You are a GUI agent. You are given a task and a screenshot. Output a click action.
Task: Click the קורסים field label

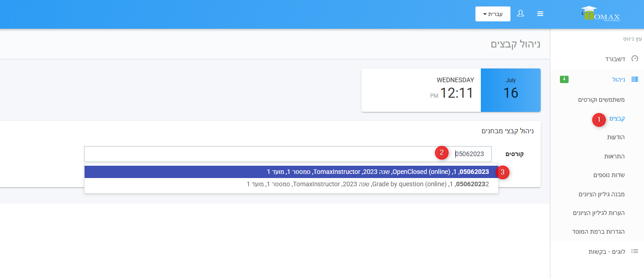514,154
